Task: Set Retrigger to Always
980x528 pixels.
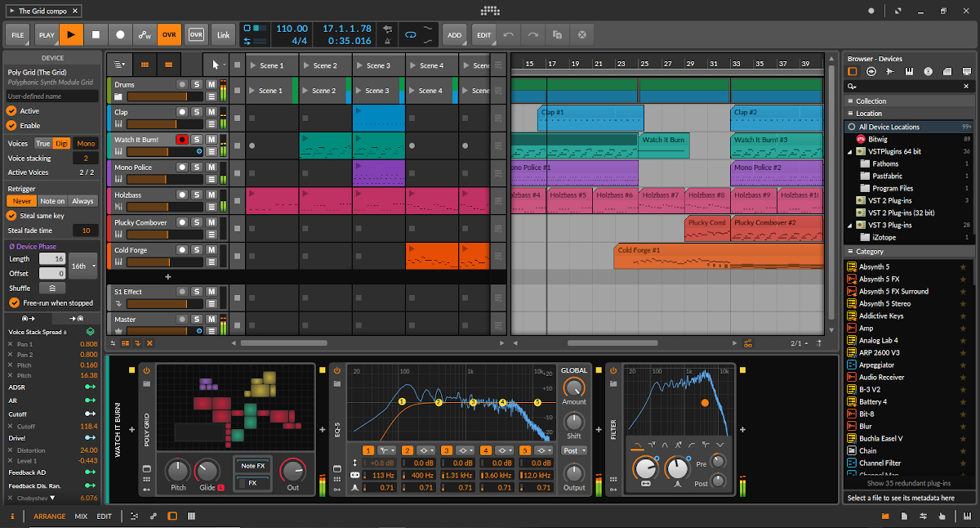Action: [x=83, y=201]
